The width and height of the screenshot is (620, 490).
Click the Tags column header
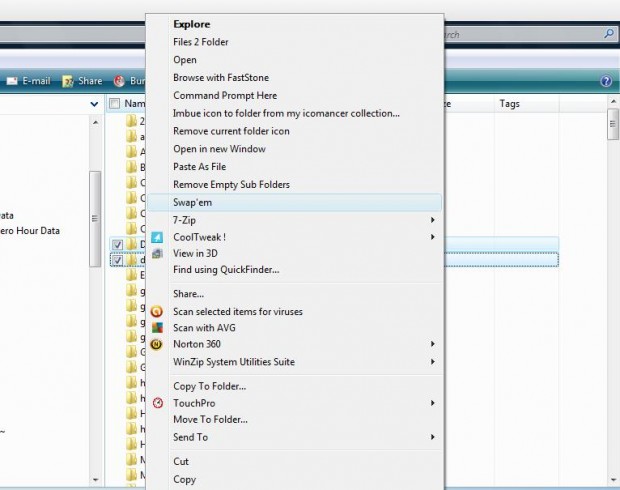click(509, 104)
